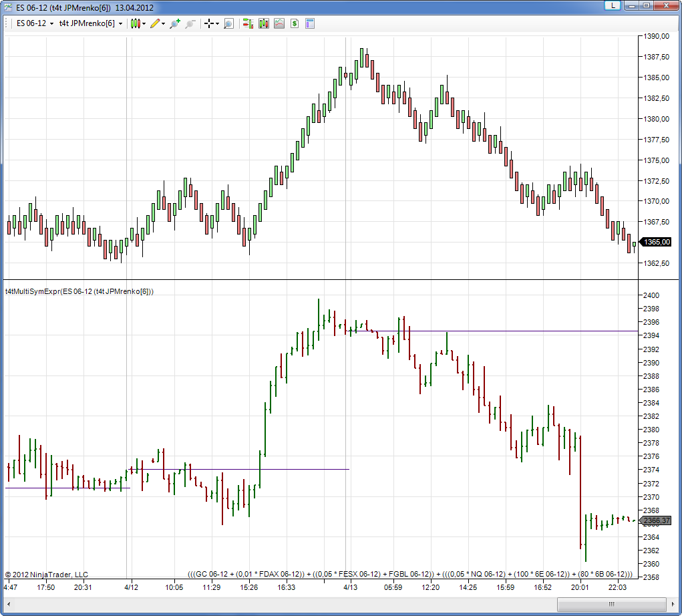682x616 pixels.
Task: Click the 2358 indicator axis label
Action: click(651, 577)
